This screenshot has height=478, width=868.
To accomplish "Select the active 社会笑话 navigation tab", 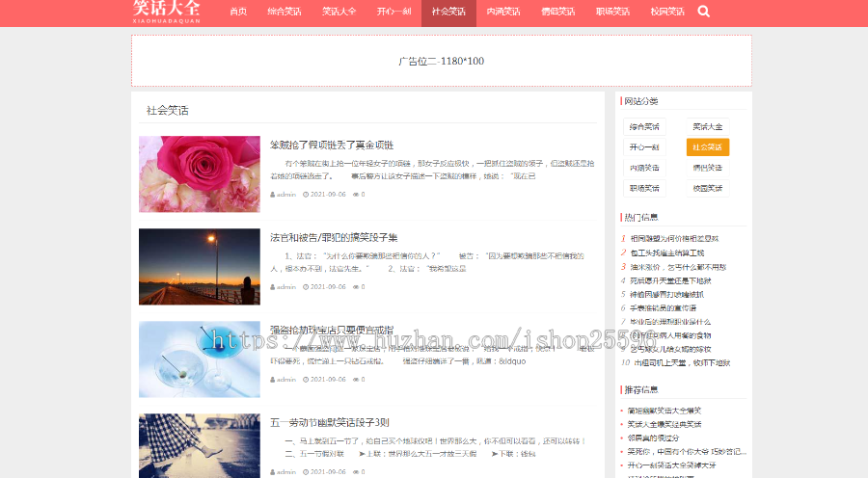I will 448,12.
